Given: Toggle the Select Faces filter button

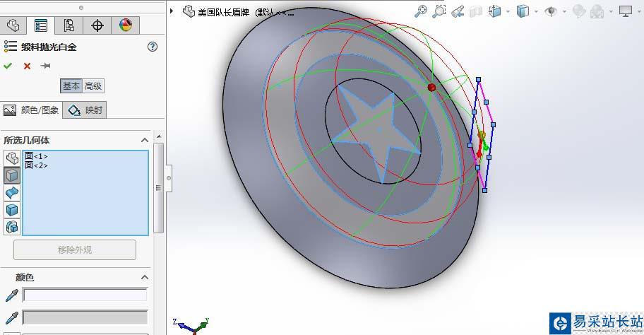Looking at the screenshot, I should coord(13,175).
